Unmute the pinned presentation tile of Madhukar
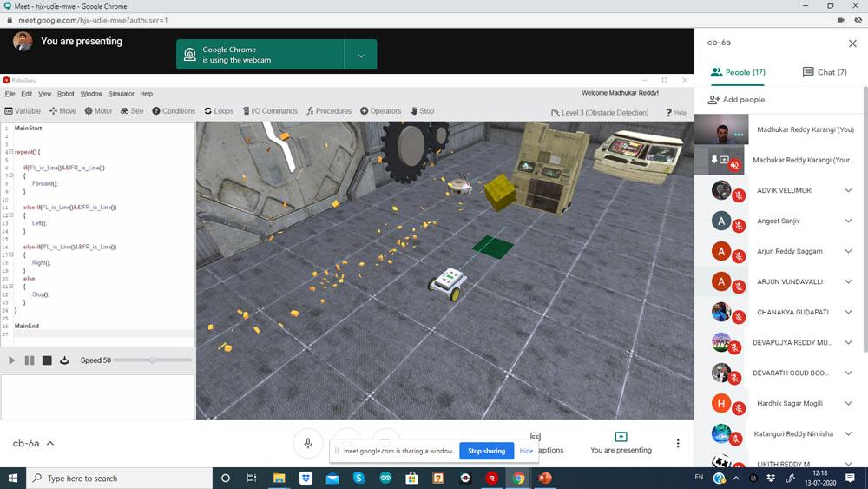The height and width of the screenshot is (489, 868). coord(734,165)
